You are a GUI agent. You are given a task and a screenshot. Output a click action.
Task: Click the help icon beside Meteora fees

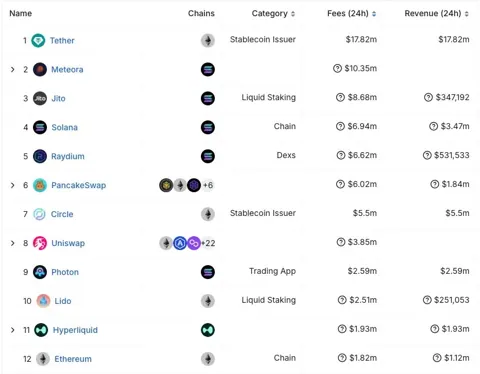[337, 68]
